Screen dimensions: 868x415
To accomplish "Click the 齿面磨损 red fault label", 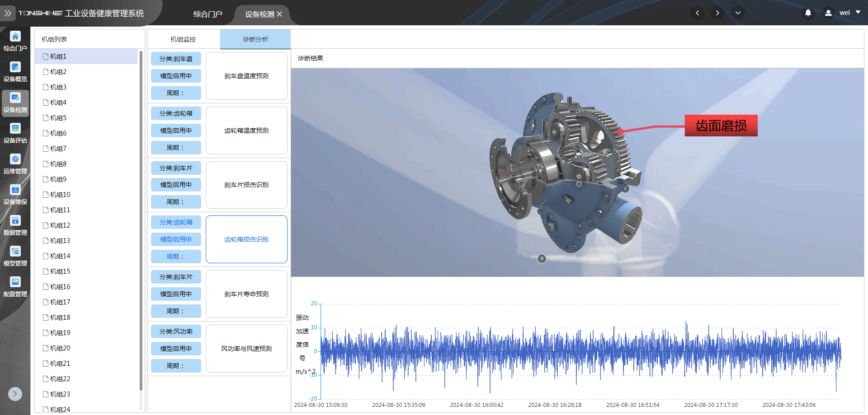I will click(x=721, y=126).
